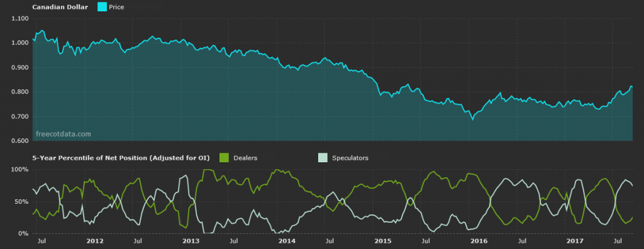Click the 1.000 price axis label
644x249 pixels.
[20, 43]
